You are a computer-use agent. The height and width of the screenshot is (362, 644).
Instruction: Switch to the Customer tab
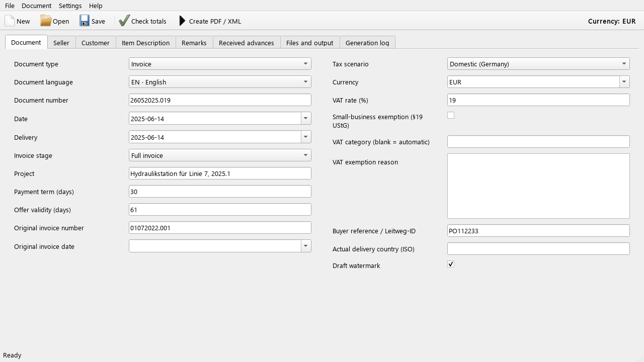tap(96, 43)
